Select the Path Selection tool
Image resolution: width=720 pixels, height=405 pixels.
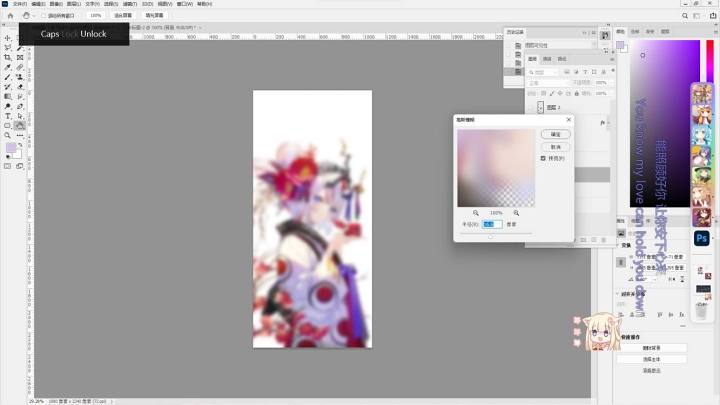click(x=20, y=116)
